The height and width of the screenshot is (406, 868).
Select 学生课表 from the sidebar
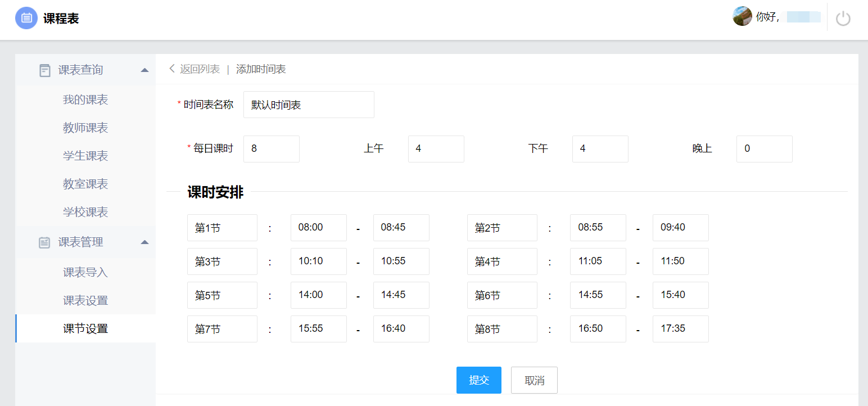click(x=85, y=156)
